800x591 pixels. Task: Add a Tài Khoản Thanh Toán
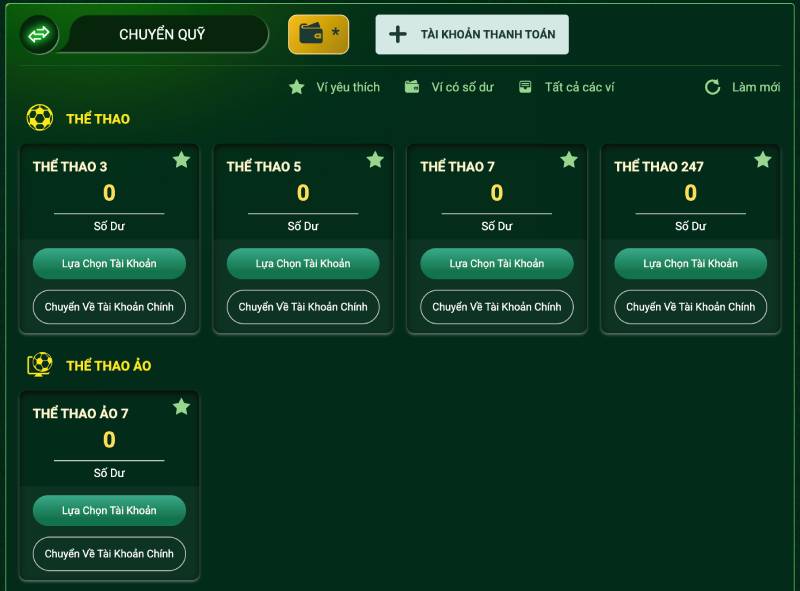tap(472, 34)
